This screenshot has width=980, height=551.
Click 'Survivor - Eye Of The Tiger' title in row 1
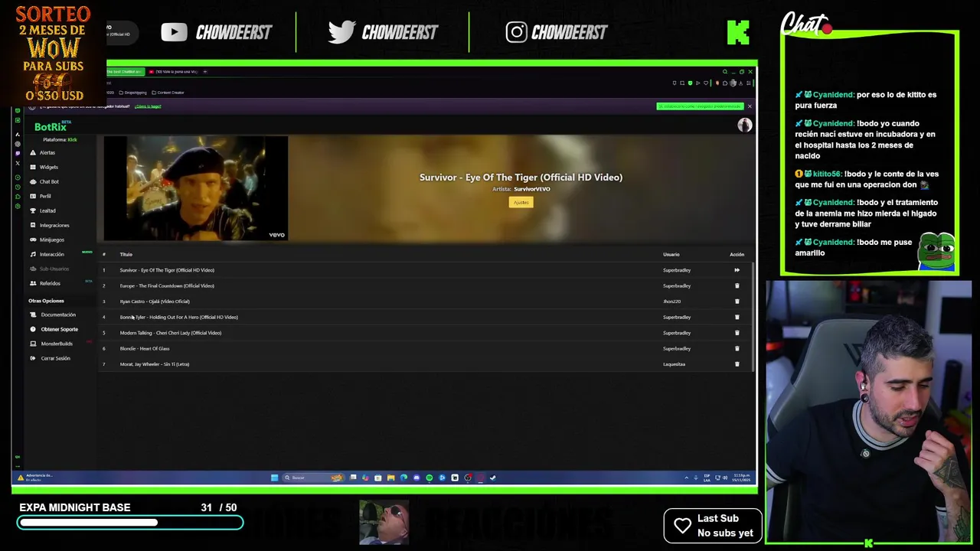tap(167, 270)
